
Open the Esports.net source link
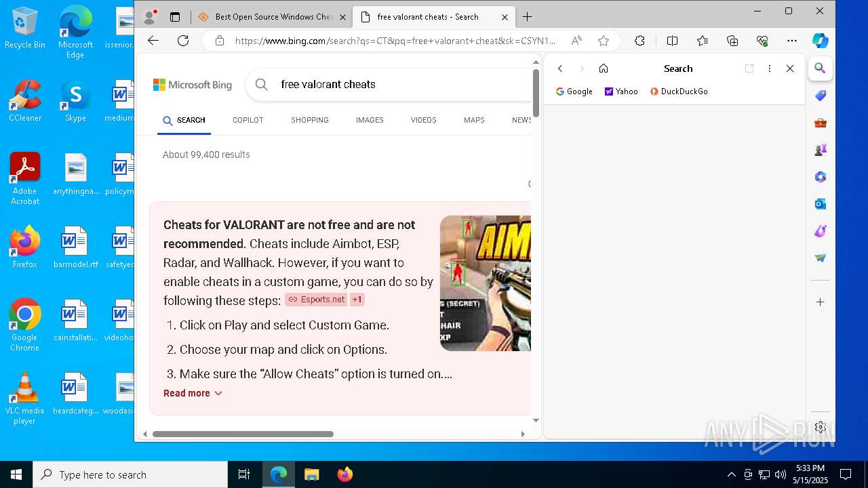coord(316,300)
